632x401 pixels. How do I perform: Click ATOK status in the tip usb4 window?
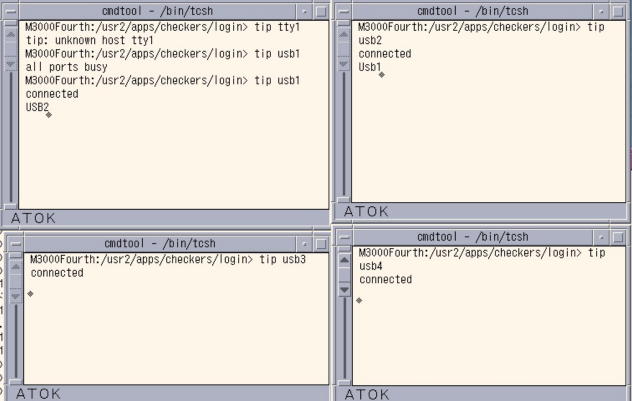point(367,394)
